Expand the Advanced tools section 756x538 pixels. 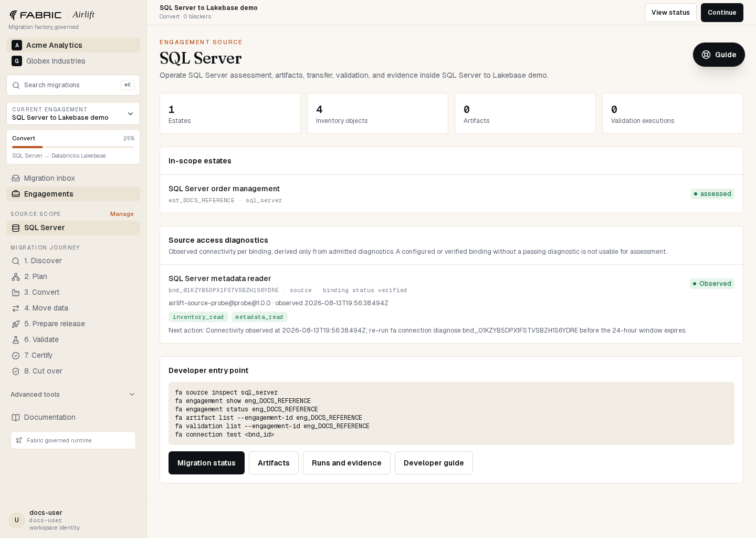pos(73,395)
